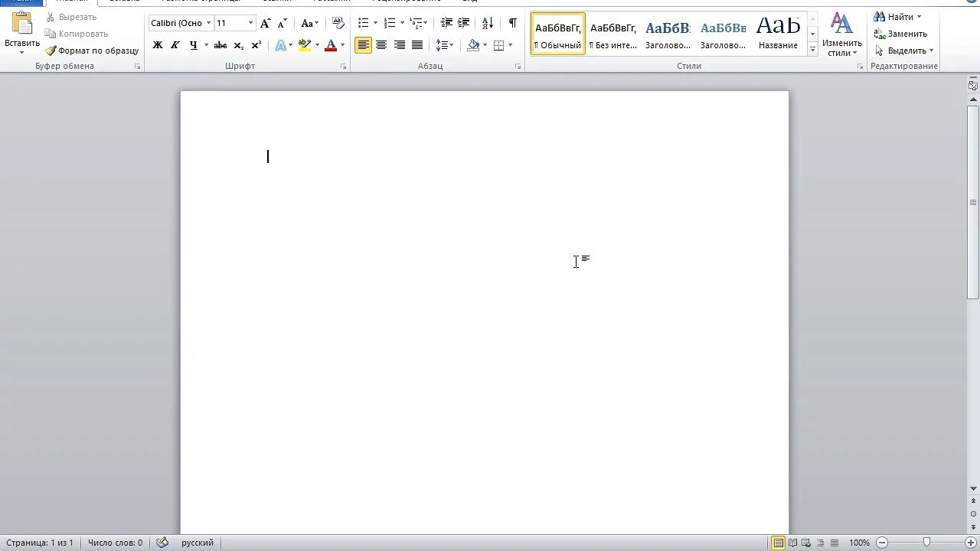Image resolution: width=980 pixels, height=551 pixels.
Task: Open the Изменить стили dropdown
Action: tap(842, 34)
